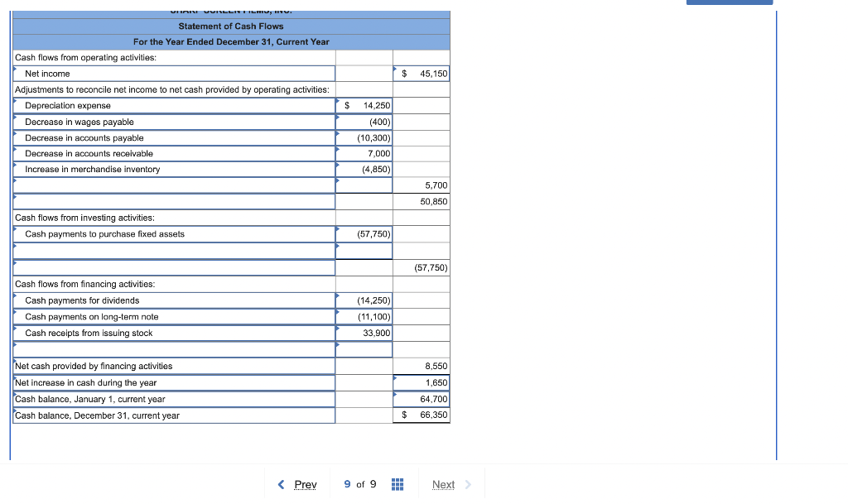This screenshot has height=504, width=848.
Task: Open the question map grid icon
Action: [397, 484]
